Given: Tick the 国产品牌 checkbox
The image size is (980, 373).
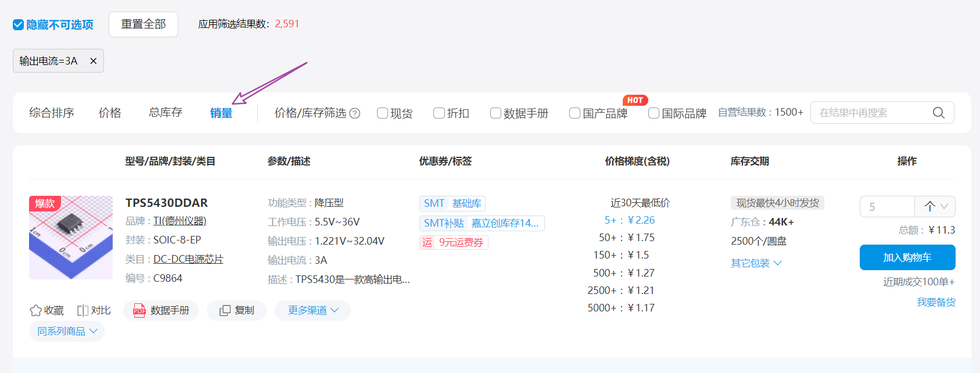Looking at the screenshot, I should [x=575, y=113].
